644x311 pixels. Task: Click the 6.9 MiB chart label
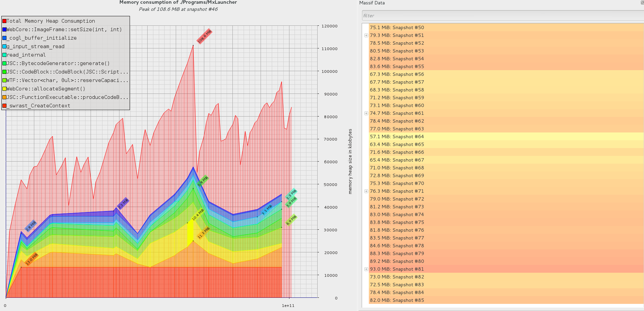[291, 220]
